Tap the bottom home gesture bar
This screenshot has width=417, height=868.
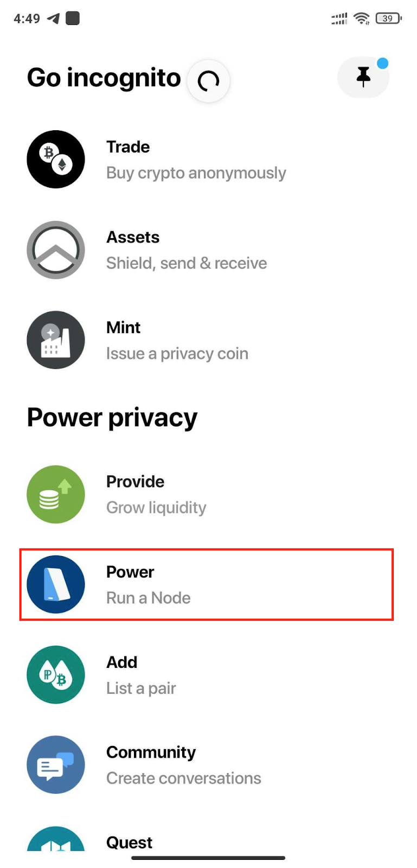pos(208,858)
